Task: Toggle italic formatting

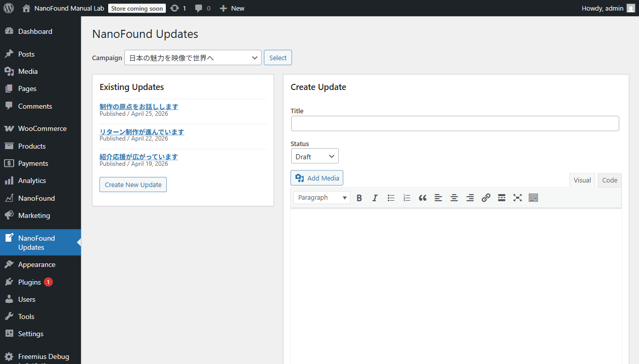Action: coord(375,198)
